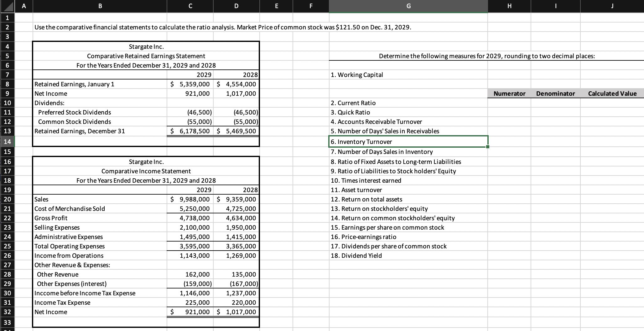Image resolution: width=644 pixels, height=331 pixels.
Task: Click the 'Numerator' header cell
Action: [x=509, y=93]
